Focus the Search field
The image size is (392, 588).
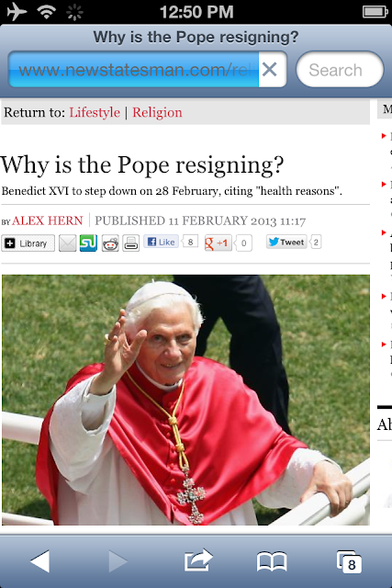(x=340, y=70)
